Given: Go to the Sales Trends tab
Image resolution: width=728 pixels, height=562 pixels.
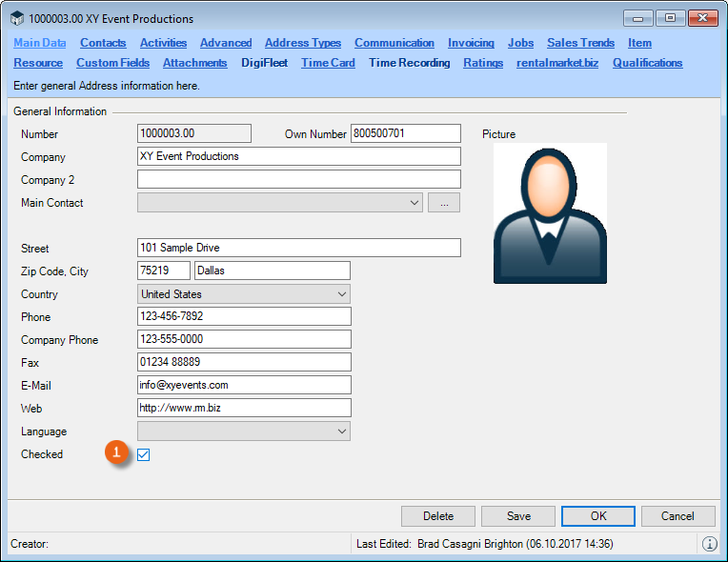Looking at the screenshot, I should tap(580, 43).
